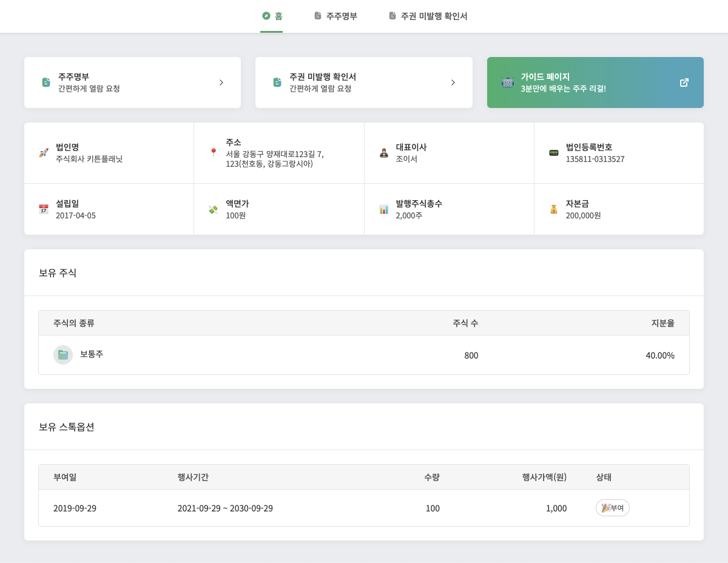728x563 pixels.
Task: Click the folder icon beside 보통주
Action: [63, 355]
